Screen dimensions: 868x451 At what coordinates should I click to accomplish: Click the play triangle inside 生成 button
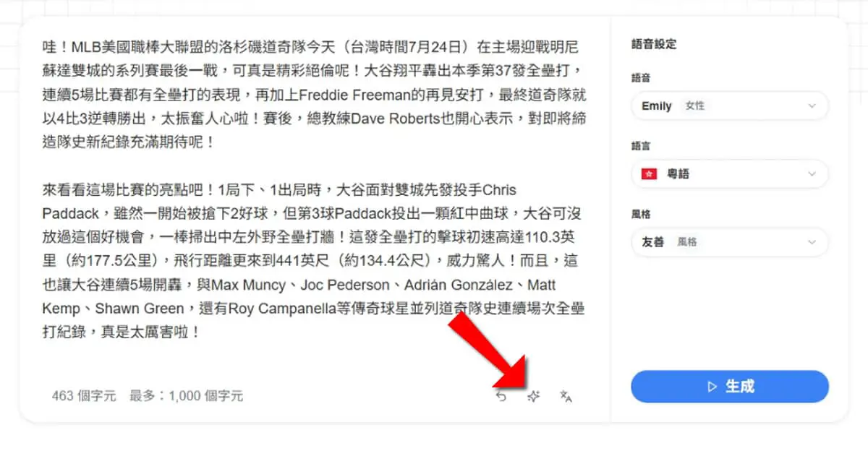pos(712,387)
